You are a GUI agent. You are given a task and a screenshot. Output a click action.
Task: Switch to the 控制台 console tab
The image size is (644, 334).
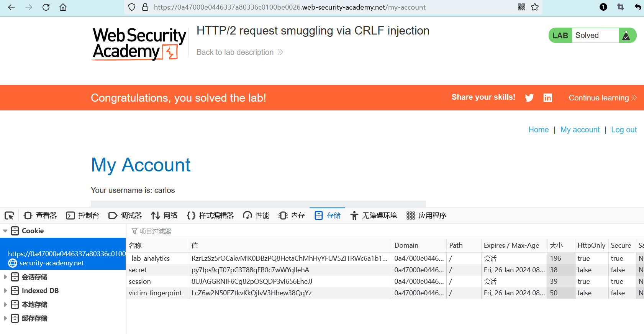click(x=83, y=216)
